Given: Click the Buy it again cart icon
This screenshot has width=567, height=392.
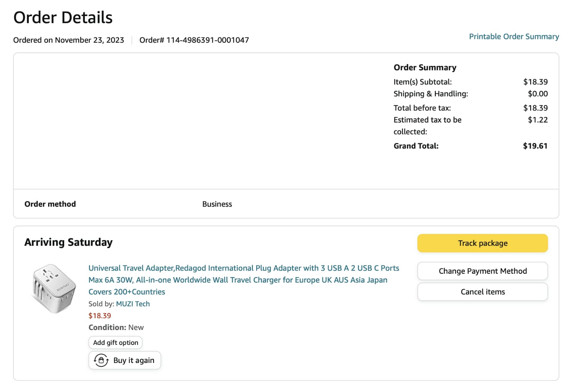Looking at the screenshot, I should click(101, 360).
